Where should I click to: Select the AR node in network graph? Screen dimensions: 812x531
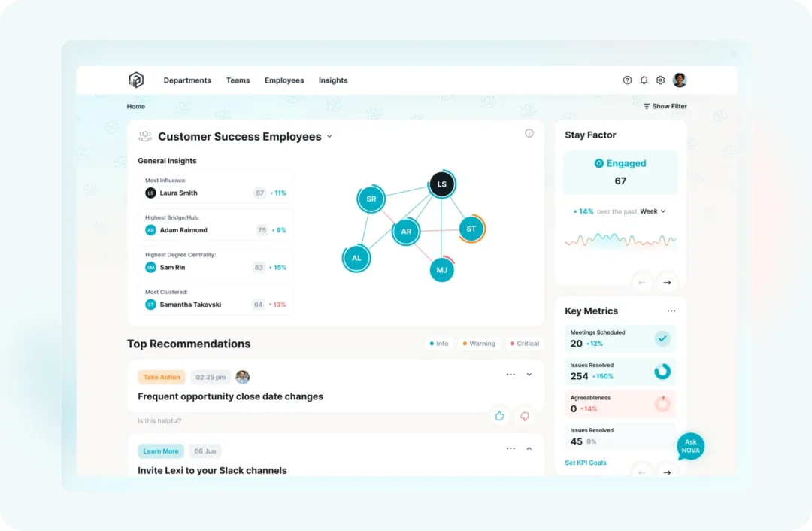(406, 232)
